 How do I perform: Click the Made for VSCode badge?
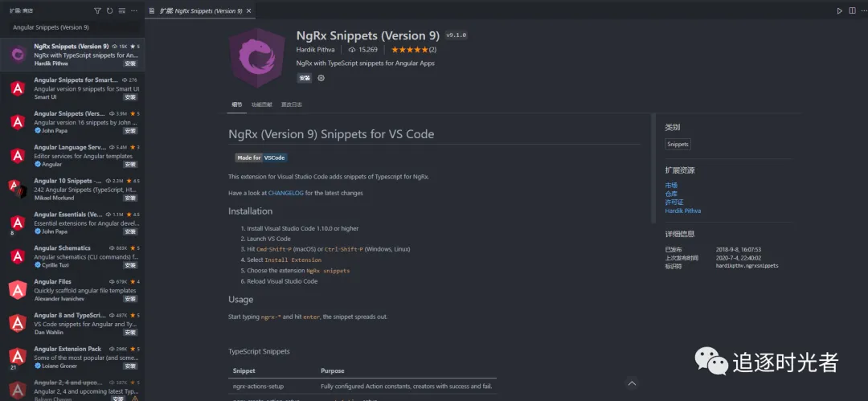(261, 158)
